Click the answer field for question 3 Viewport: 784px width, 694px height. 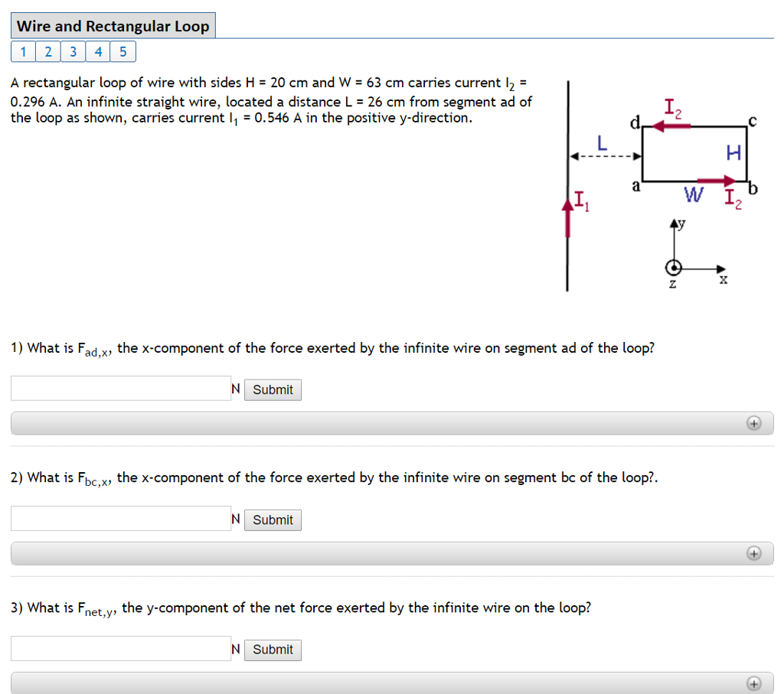119,648
